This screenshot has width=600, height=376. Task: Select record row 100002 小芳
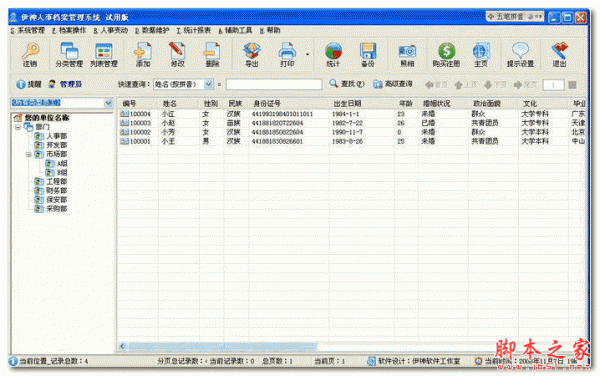point(351,132)
